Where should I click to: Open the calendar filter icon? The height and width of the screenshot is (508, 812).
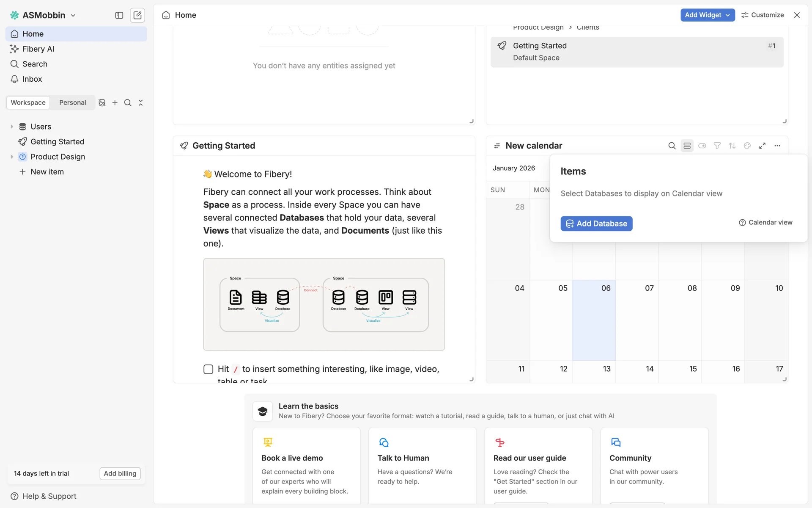717,146
